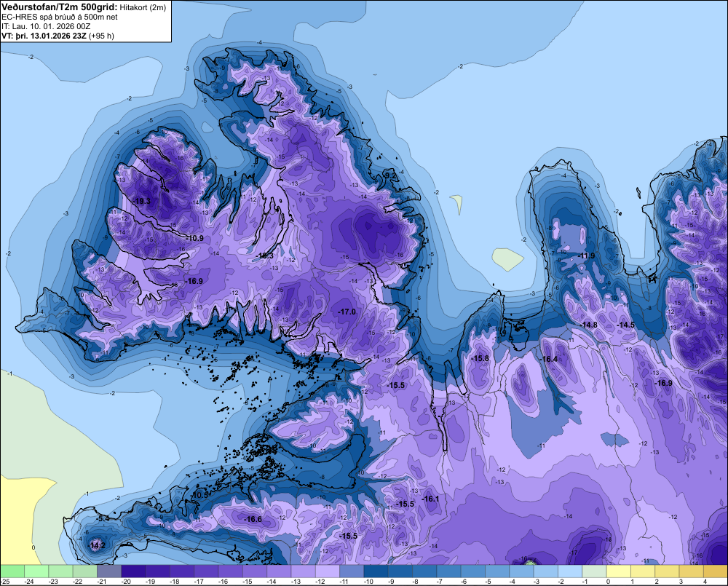The image size is (728, 586).
Task: Click the '-12' value on the legend scale
Action: [x=320, y=582]
